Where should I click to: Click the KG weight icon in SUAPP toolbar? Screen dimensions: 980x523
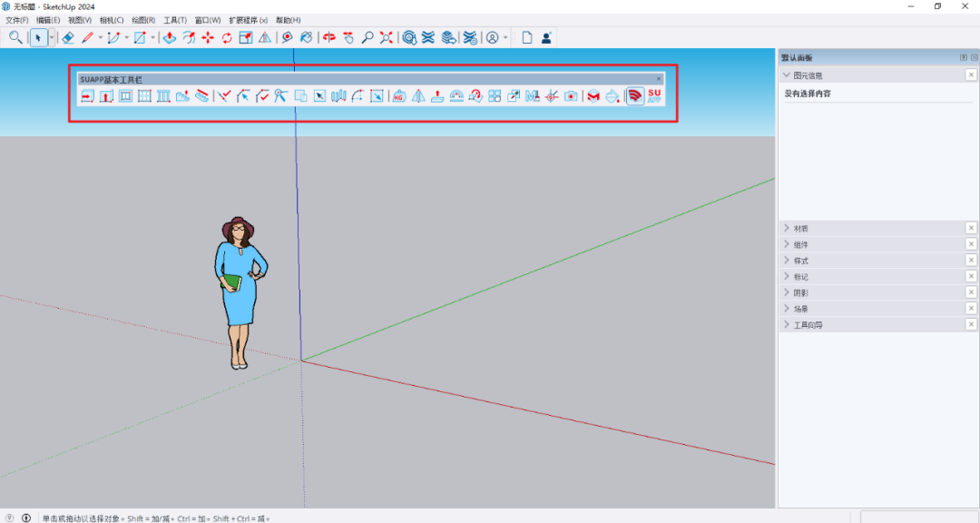click(x=398, y=95)
